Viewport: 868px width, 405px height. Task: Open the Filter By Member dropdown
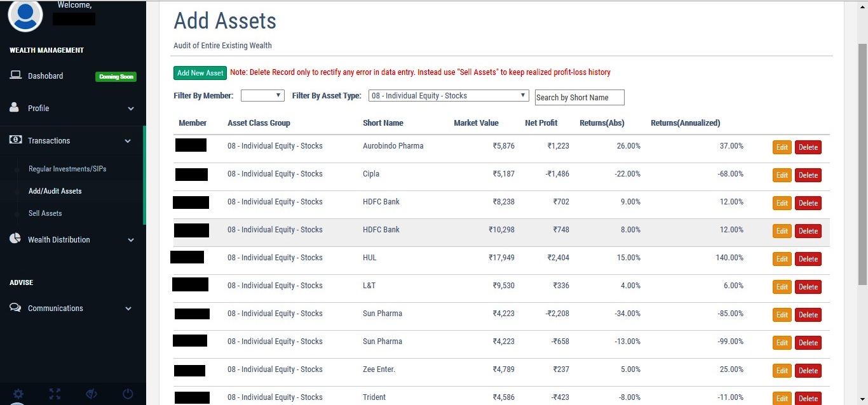click(x=262, y=95)
